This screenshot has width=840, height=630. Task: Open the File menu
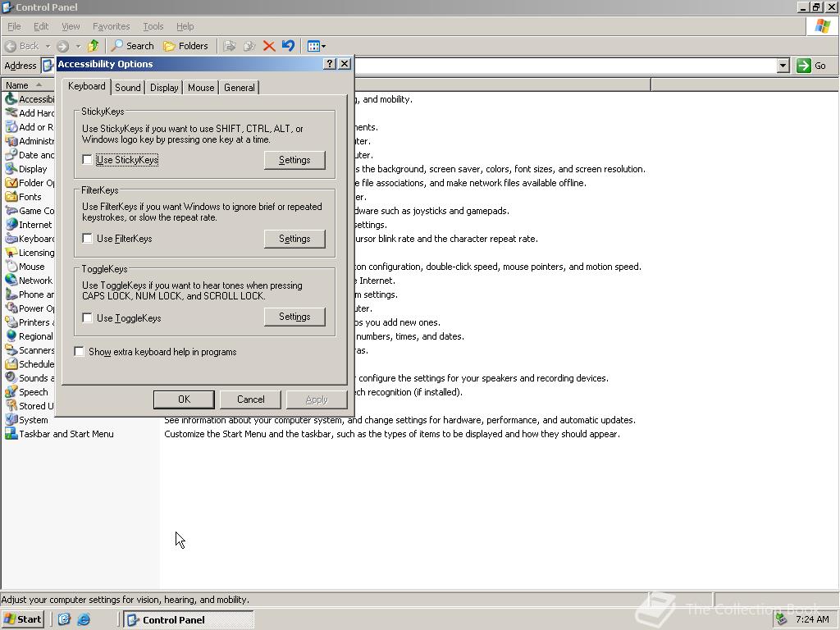click(14, 26)
